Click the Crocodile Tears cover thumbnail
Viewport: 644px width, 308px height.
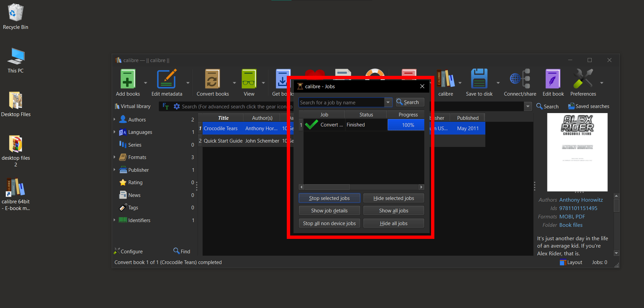[x=577, y=152]
